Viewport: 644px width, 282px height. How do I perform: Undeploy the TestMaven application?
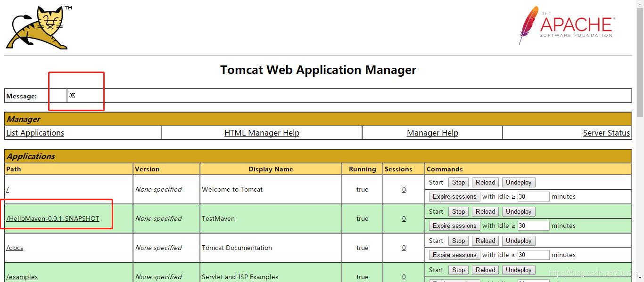click(x=519, y=211)
